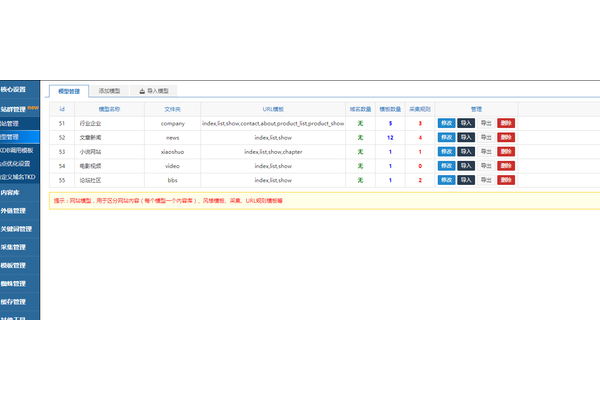
Task: Open 蜘蛛管理 in the sidebar
Action: (14, 283)
